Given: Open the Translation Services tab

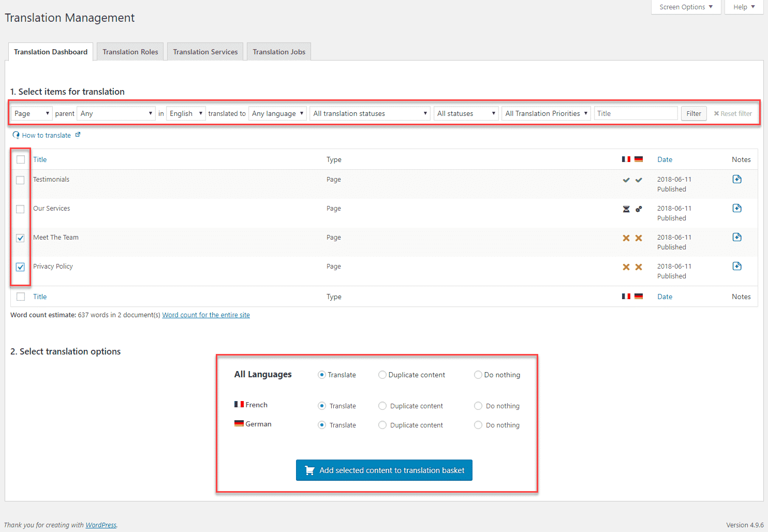Looking at the screenshot, I should tap(205, 52).
